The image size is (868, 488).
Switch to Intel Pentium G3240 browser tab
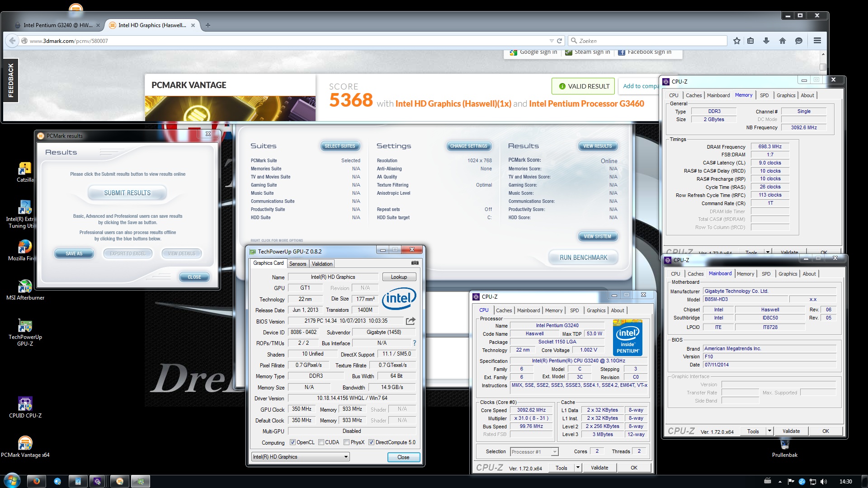point(57,25)
